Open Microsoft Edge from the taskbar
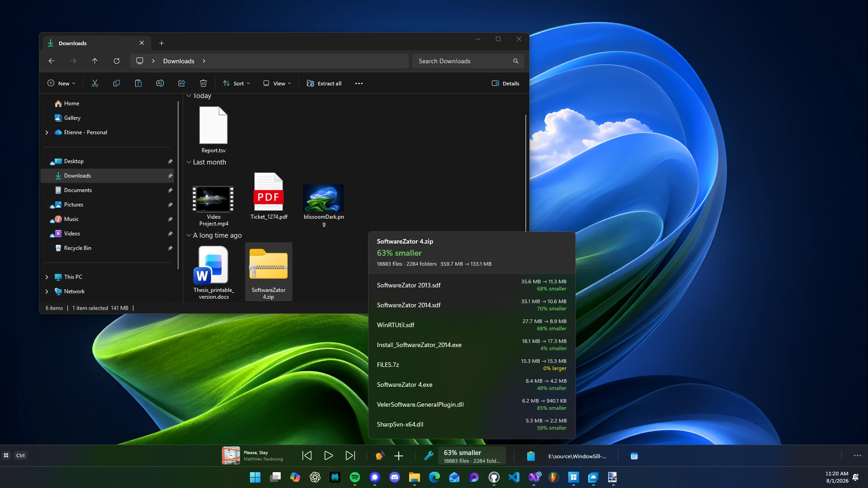This screenshot has width=868, height=488. click(x=434, y=477)
